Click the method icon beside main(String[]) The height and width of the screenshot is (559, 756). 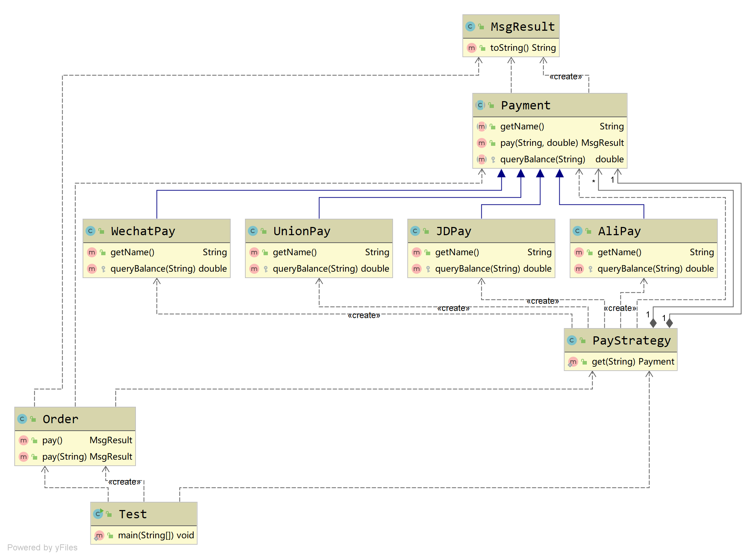[99, 535]
